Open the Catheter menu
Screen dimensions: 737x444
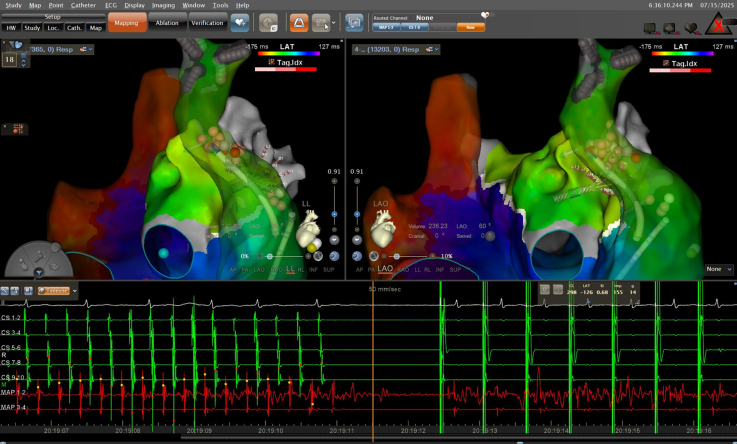(83, 5)
